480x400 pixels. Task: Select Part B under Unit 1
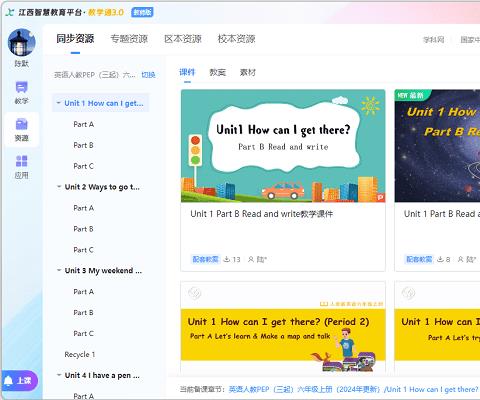point(83,145)
